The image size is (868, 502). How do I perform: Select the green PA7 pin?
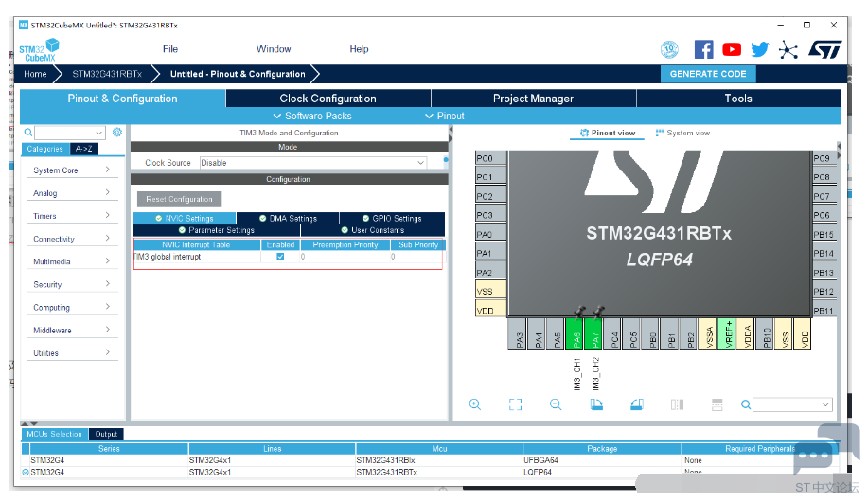click(x=594, y=333)
